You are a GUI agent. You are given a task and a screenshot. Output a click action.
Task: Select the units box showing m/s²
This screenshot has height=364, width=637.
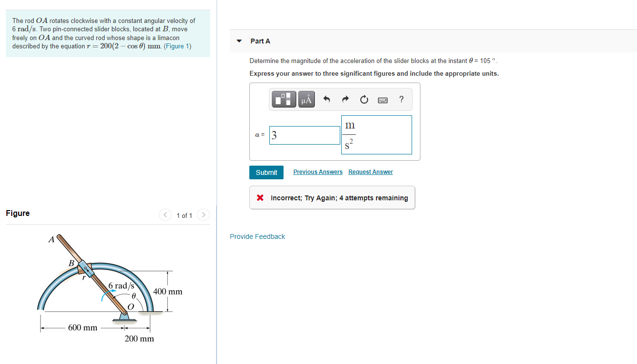click(376, 135)
